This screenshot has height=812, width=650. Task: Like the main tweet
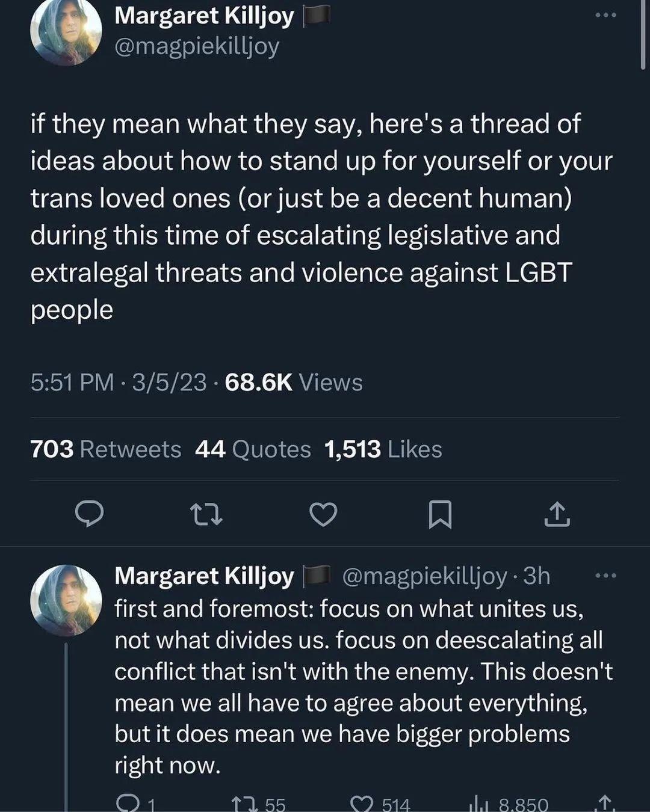[x=323, y=514]
